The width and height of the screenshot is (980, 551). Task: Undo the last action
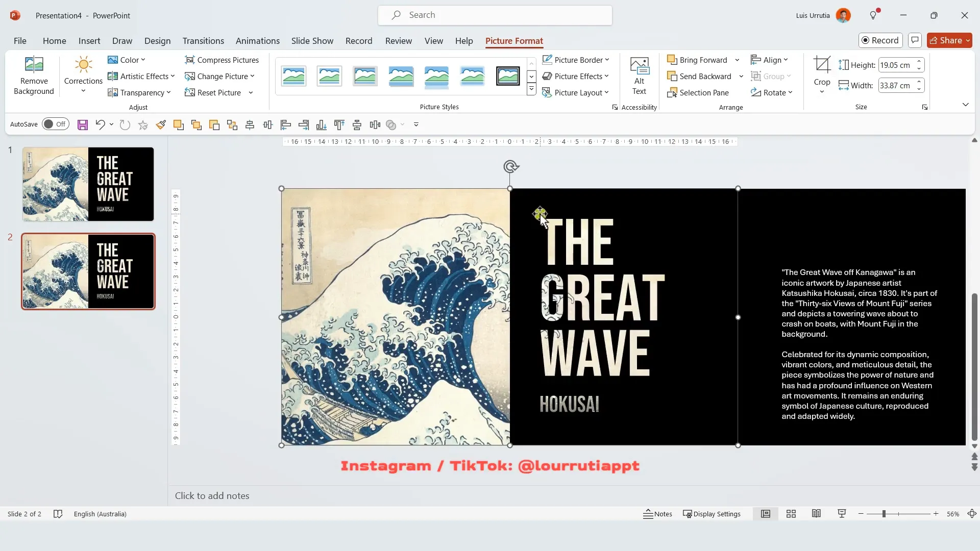100,124
